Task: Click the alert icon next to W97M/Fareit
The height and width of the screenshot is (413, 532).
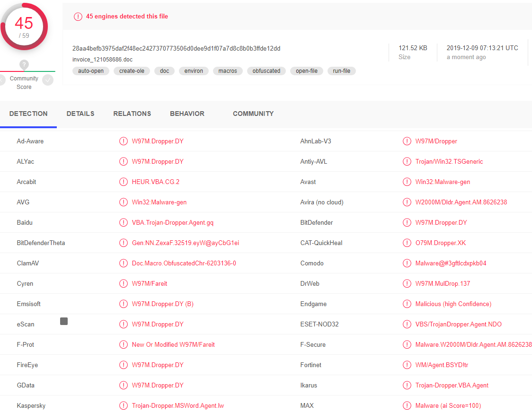Action: pyautogui.click(x=124, y=283)
